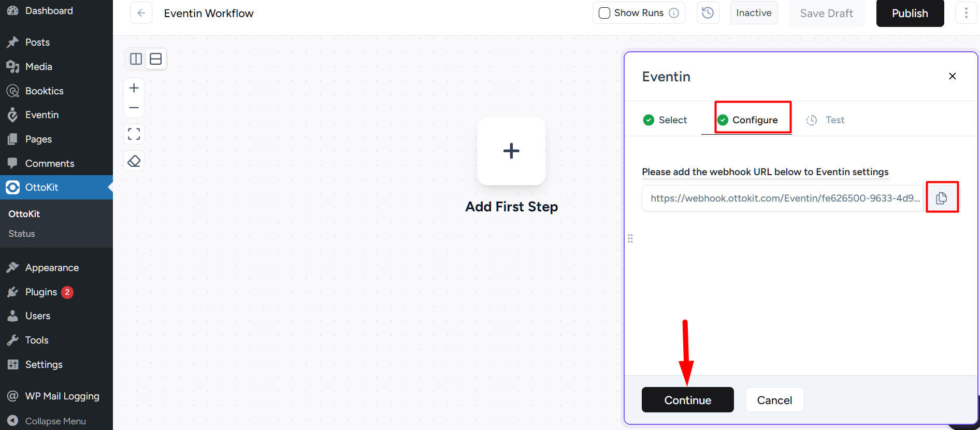This screenshot has height=430, width=980.
Task: Switch to the Select tab
Action: point(665,120)
